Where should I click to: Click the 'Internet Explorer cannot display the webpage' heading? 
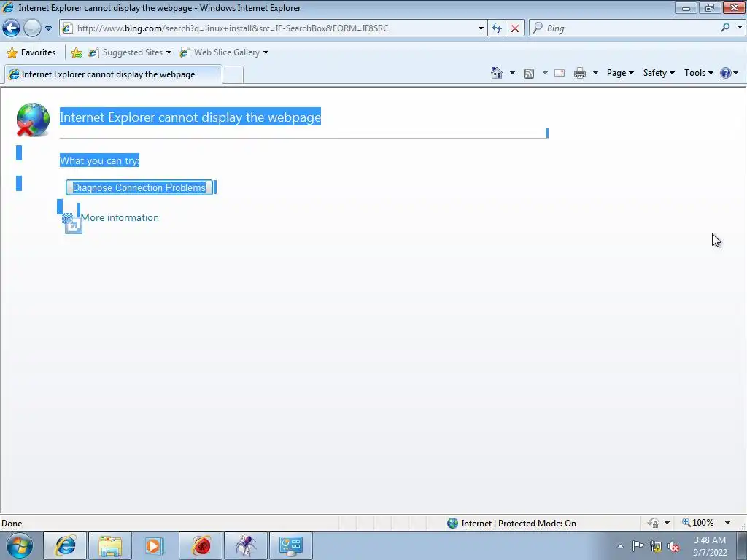[190, 117]
